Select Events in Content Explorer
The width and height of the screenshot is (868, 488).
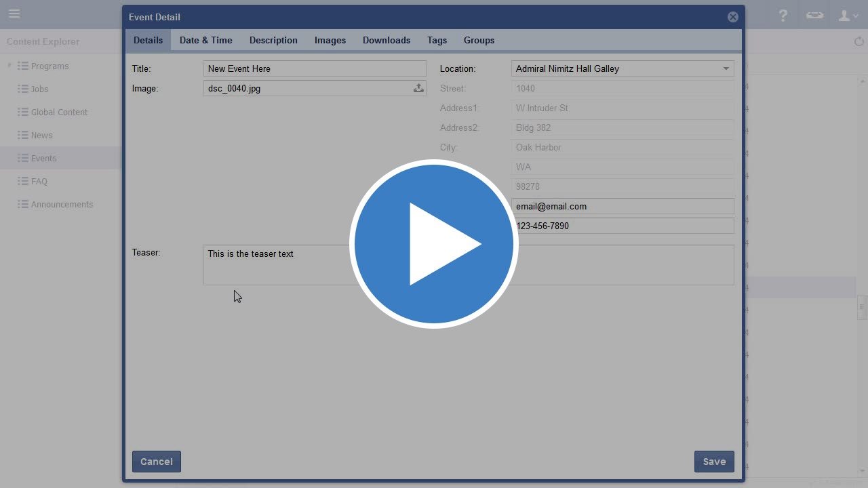[43, 158]
